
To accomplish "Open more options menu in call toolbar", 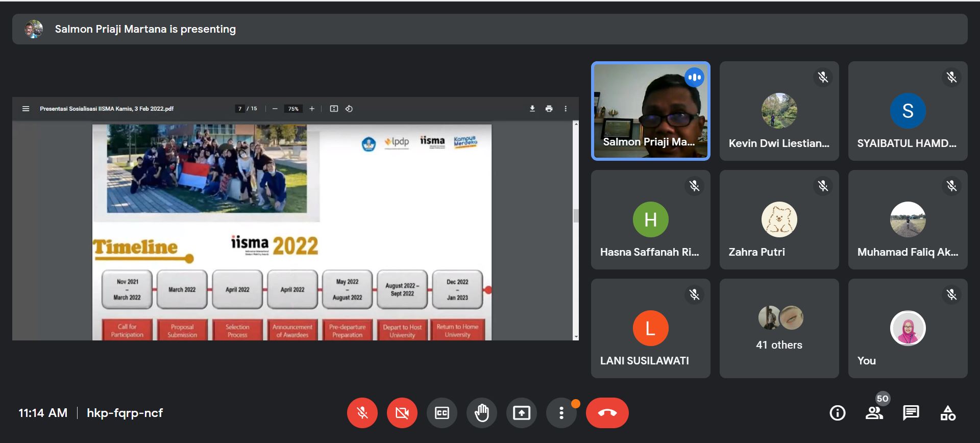I will [561, 413].
